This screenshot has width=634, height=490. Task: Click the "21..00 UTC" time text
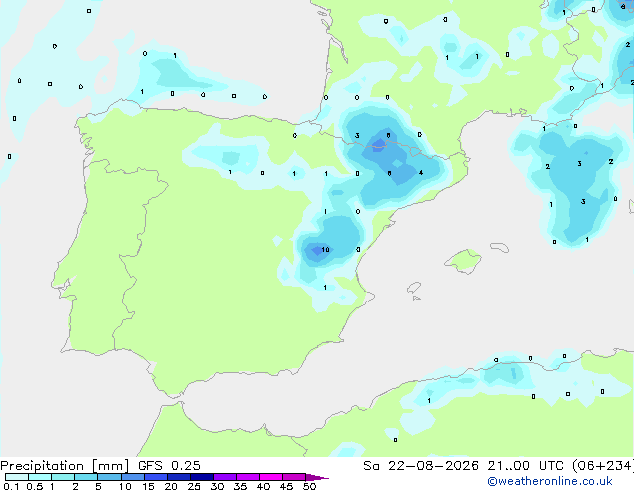point(526,466)
